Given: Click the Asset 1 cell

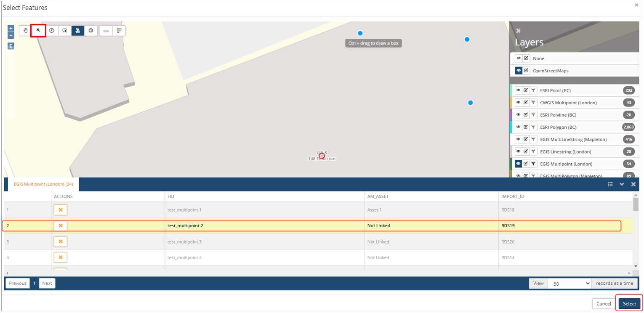Looking at the screenshot, I should click(x=431, y=210).
